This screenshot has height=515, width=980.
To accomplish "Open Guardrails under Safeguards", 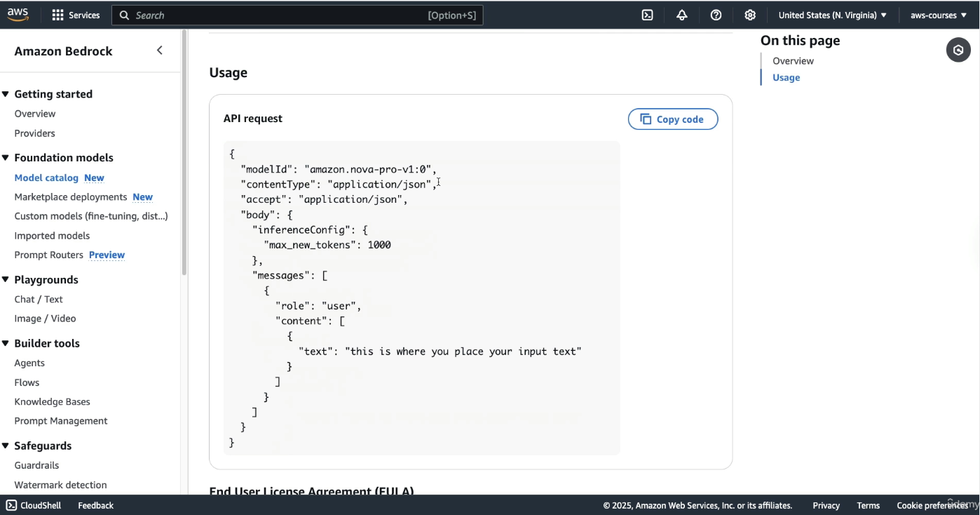I will point(36,465).
